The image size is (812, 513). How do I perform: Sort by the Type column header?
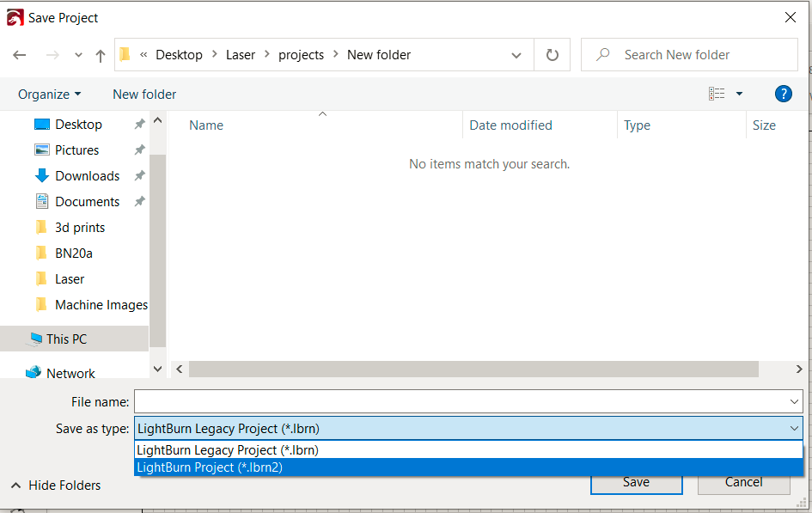(637, 125)
